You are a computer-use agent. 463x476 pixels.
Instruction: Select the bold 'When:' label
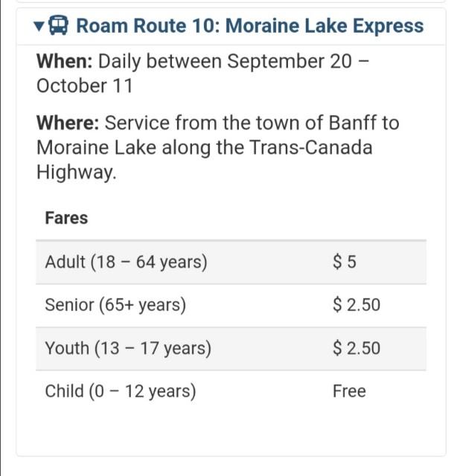point(65,61)
